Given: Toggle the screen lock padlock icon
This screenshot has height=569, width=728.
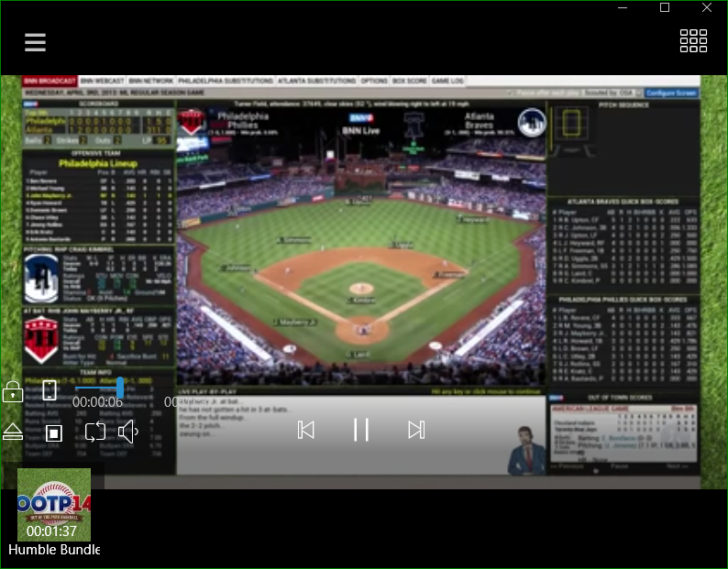Looking at the screenshot, I should (13, 391).
